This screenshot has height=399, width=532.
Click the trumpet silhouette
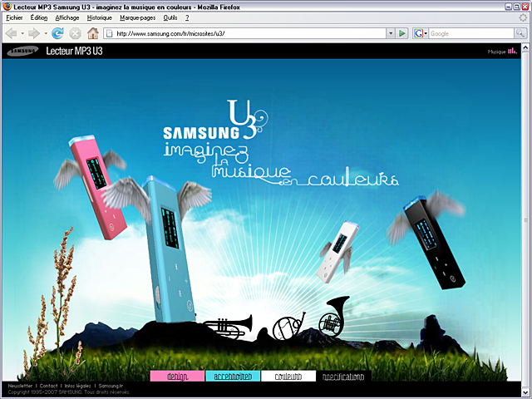[230, 327]
